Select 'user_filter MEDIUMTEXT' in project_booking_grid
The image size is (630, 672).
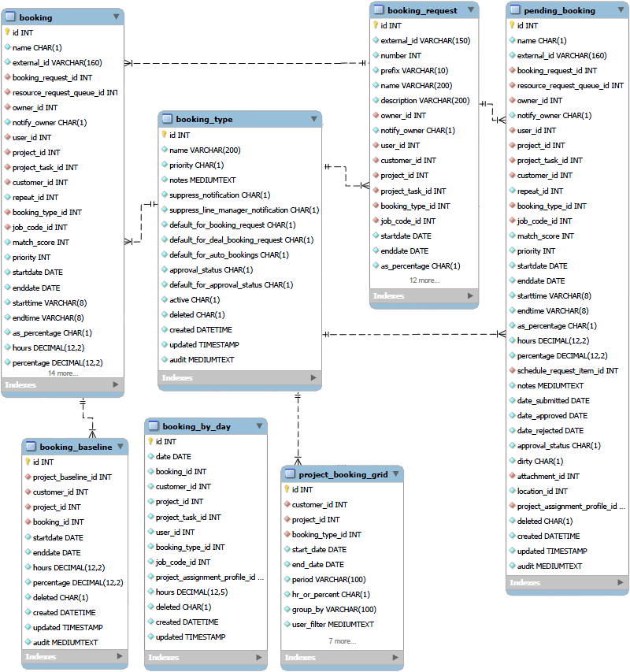[333, 625]
